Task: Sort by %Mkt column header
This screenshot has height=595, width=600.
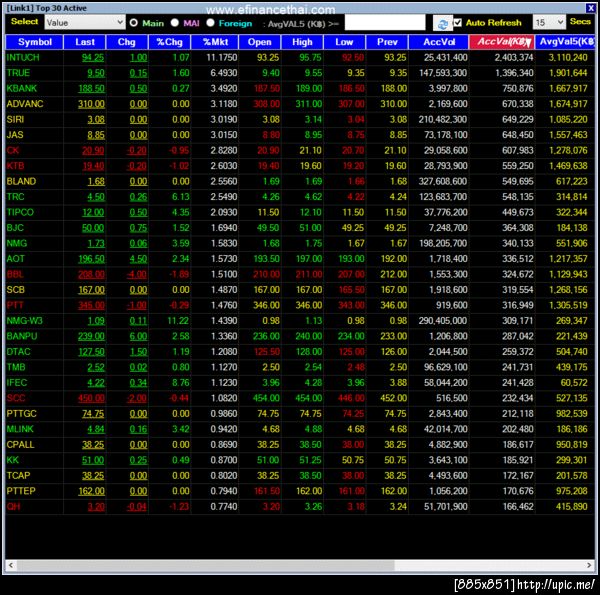Action: point(215,42)
